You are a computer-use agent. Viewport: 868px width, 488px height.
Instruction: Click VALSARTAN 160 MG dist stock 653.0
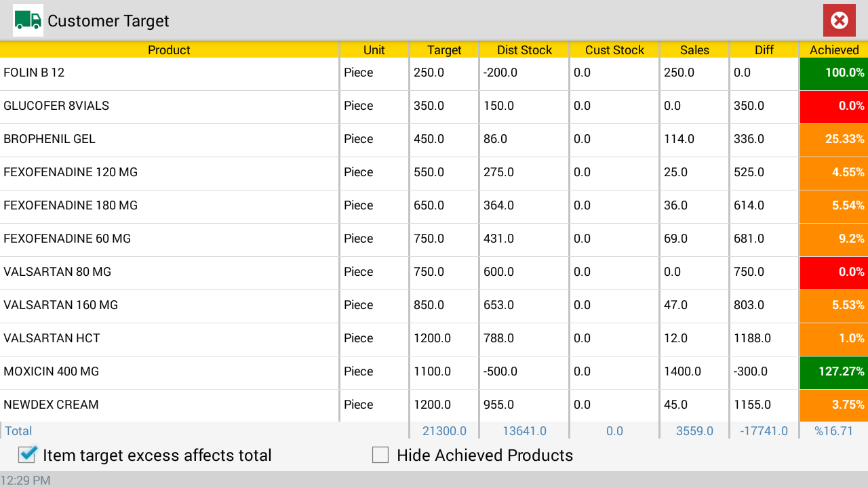pyautogui.click(x=498, y=305)
